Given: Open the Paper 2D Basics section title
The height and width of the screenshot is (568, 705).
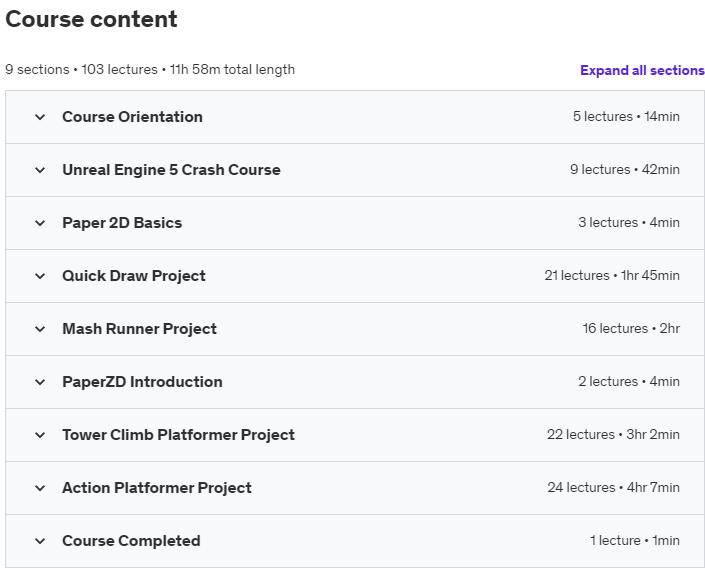Looking at the screenshot, I should [x=122, y=223].
